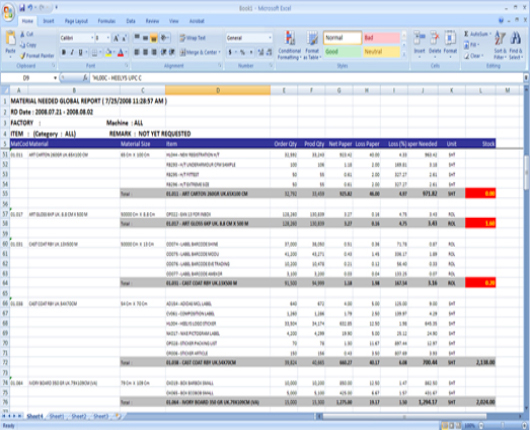
Task: Increase indent of cell text
Action: (172, 52)
